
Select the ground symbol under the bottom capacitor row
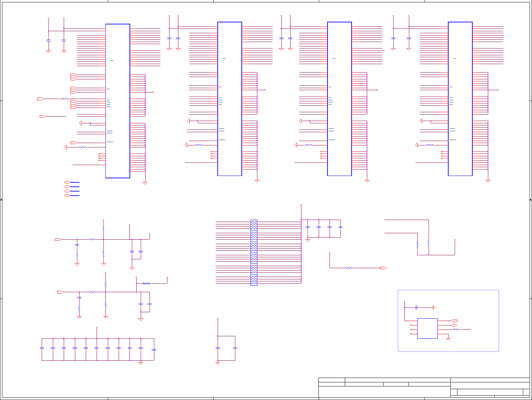point(141,363)
